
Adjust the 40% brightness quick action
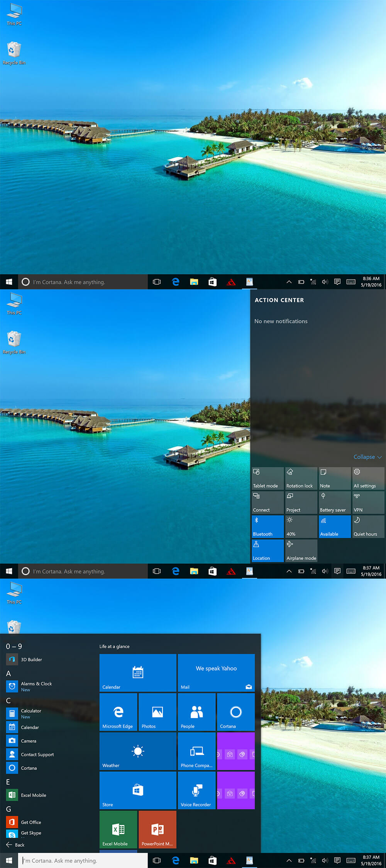tap(301, 527)
